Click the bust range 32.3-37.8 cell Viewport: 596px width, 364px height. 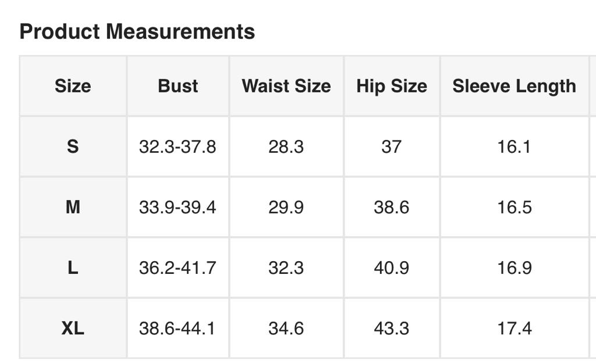[x=178, y=147]
